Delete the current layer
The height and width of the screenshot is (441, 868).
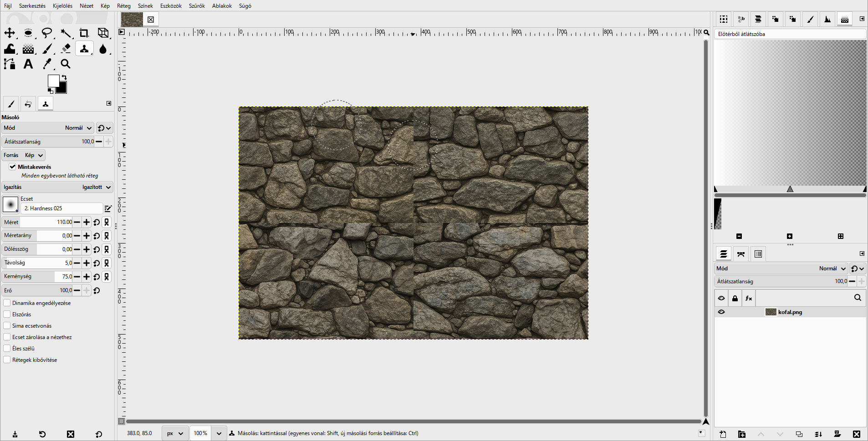point(857,434)
